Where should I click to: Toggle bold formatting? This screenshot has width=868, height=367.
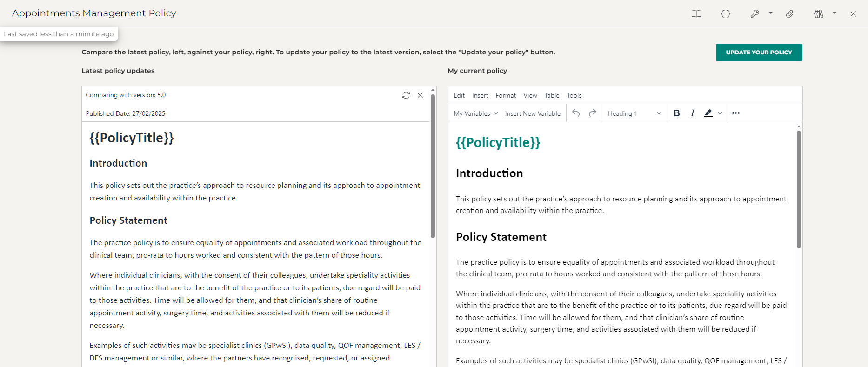coord(677,113)
